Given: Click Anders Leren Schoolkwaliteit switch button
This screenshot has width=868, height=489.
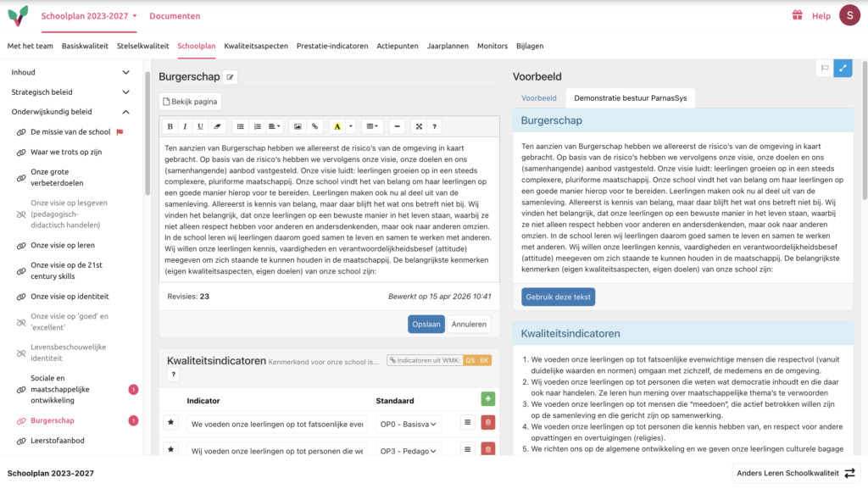Looking at the screenshot, I should point(796,473).
